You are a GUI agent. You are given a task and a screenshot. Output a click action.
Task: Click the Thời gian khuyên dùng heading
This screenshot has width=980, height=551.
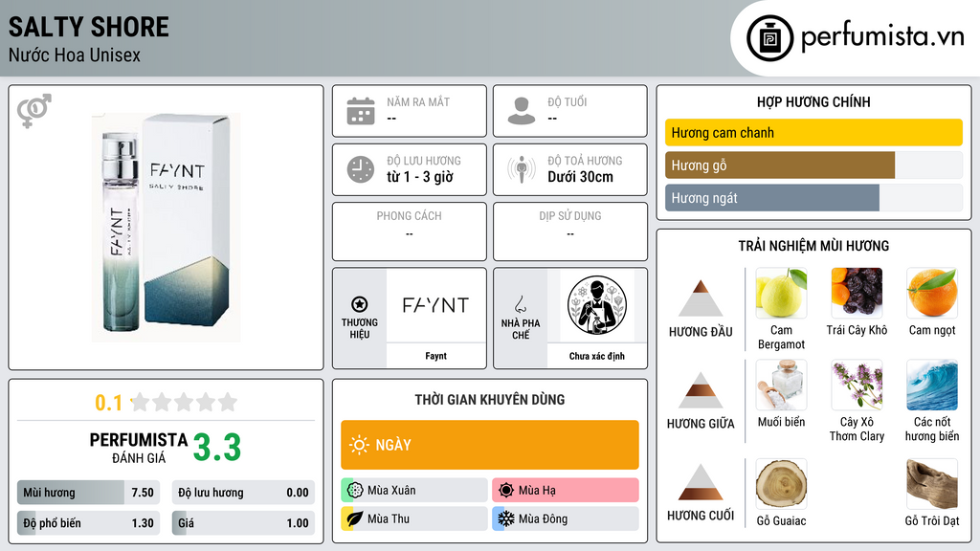(x=490, y=400)
